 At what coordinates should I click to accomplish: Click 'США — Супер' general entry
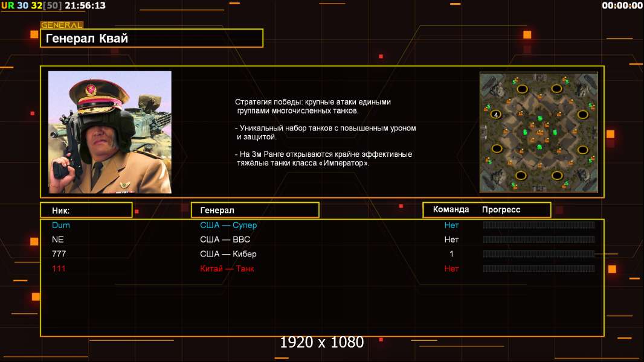[x=228, y=225]
